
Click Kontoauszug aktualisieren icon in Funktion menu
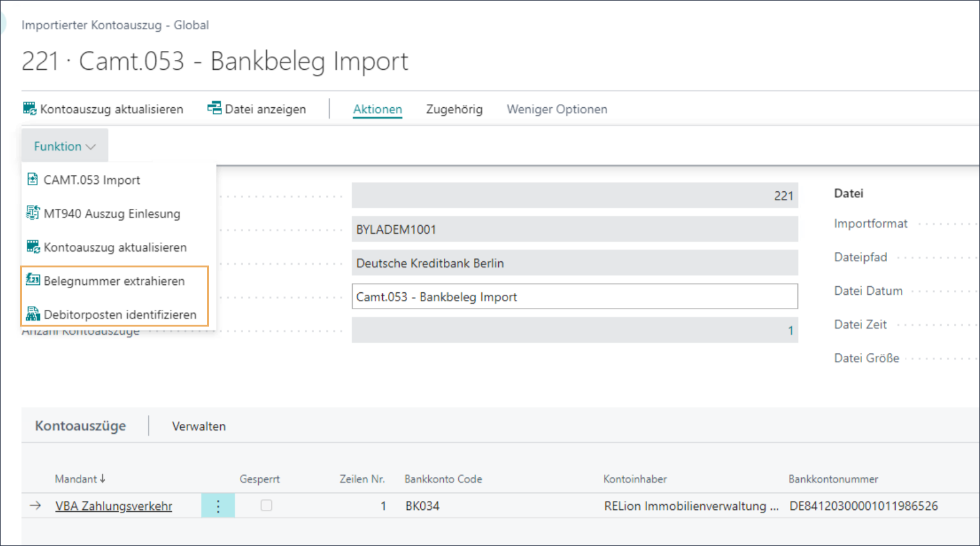pos(33,247)
